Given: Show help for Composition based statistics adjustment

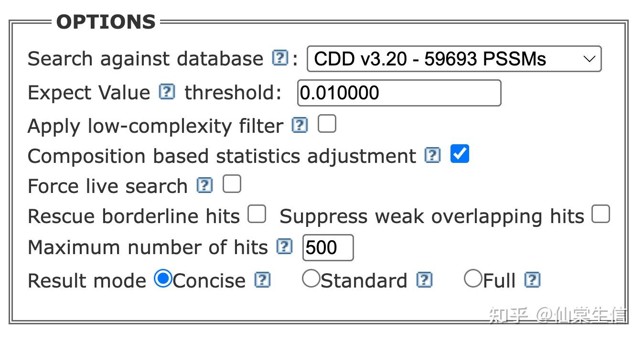Looking at the screenshot, I should pos(432,155).
